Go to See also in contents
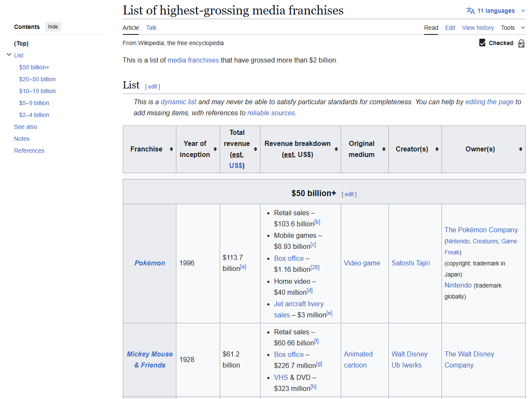Image resolution: width=532 pixels, height=399 pixels. coord(25,127)
